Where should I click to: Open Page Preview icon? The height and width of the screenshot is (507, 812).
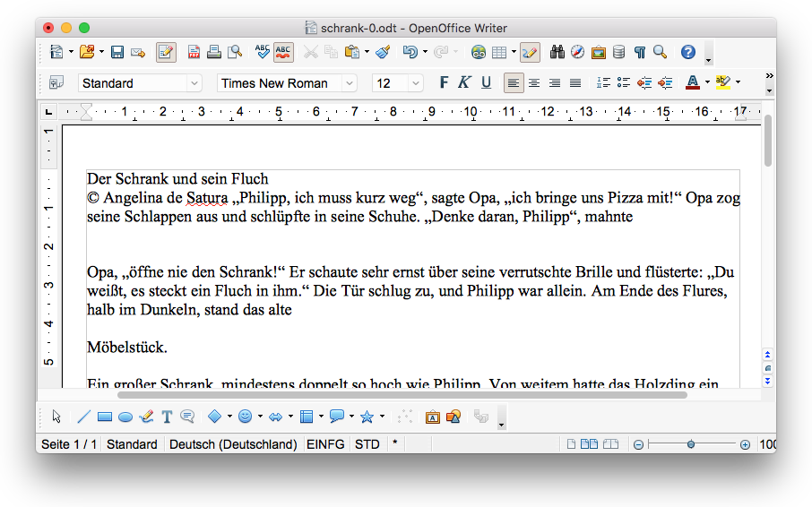235,52
